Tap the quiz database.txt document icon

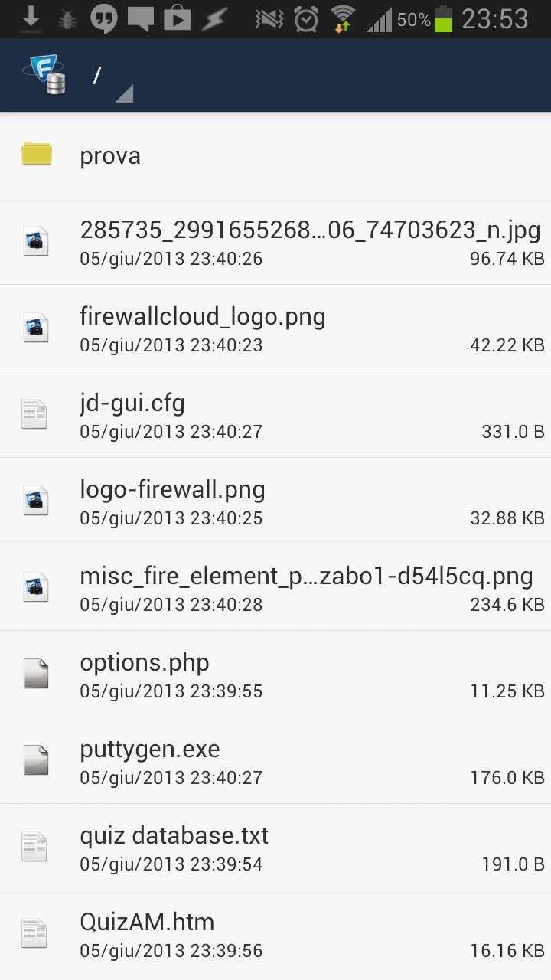coord(34,848)
